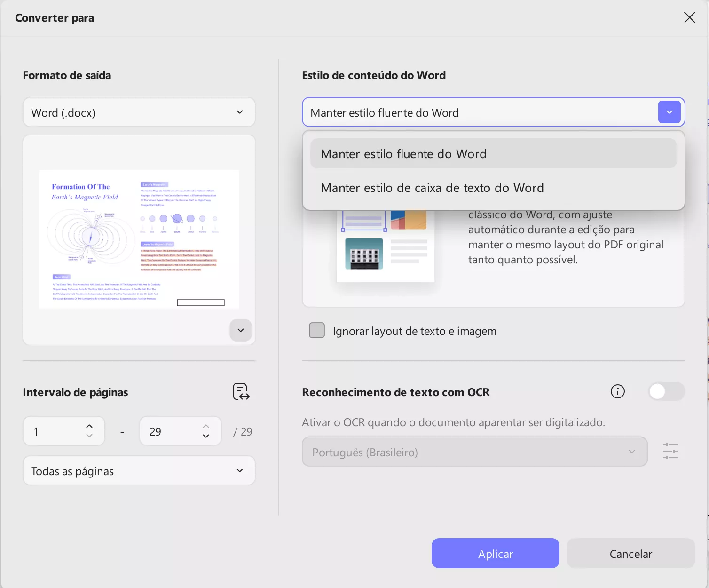The image size is (709, 588).
Task: Click the document preview thumbnail
Action: point(139,239)
